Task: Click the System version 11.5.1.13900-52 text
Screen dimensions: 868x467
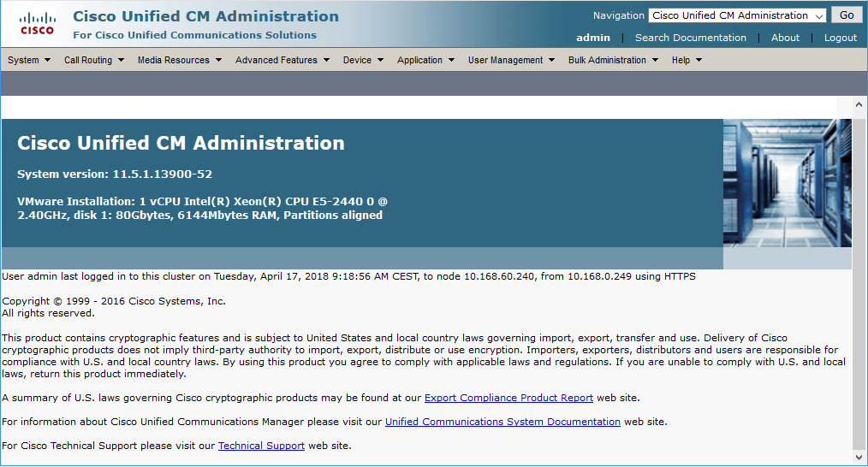Action: [115, 174]
